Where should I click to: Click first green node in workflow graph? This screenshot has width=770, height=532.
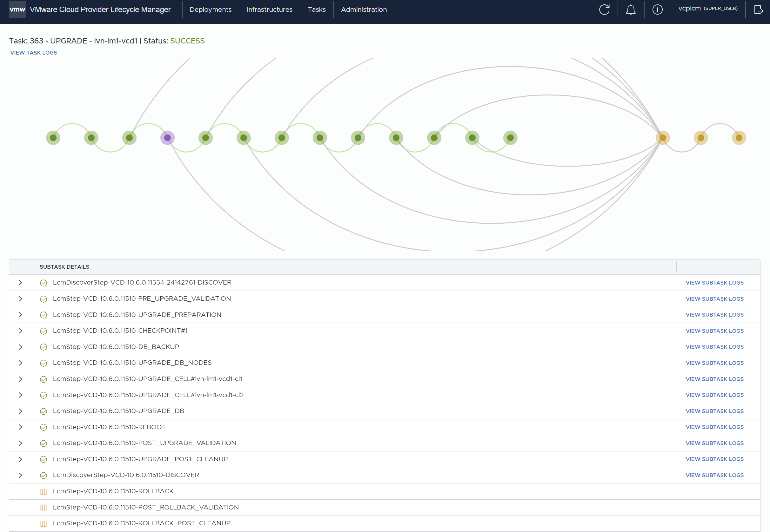click(x=53, y=138)
